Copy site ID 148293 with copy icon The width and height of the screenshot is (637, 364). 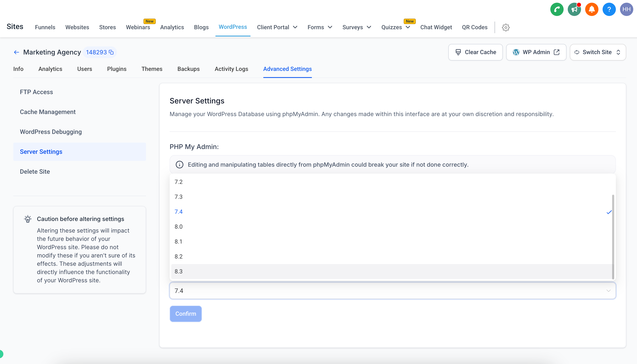(111, 52)
